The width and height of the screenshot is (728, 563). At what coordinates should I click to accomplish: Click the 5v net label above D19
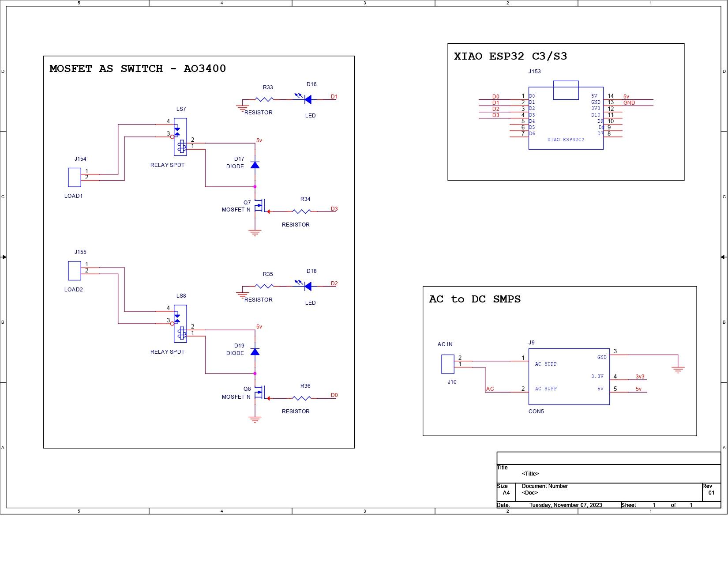(x=259, y=327)
